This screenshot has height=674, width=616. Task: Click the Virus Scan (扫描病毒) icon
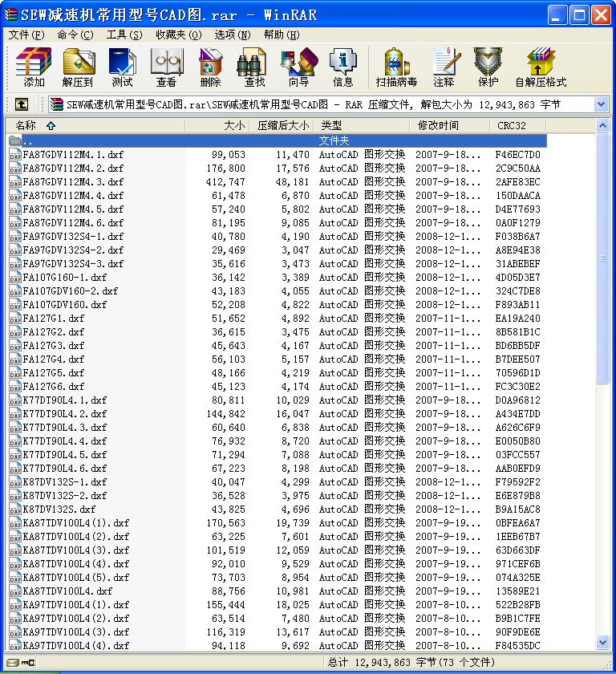[x=396, y=67]
